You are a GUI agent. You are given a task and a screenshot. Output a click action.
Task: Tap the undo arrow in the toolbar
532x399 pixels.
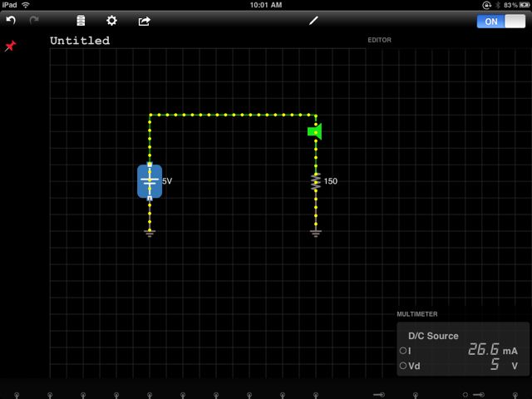11,21
